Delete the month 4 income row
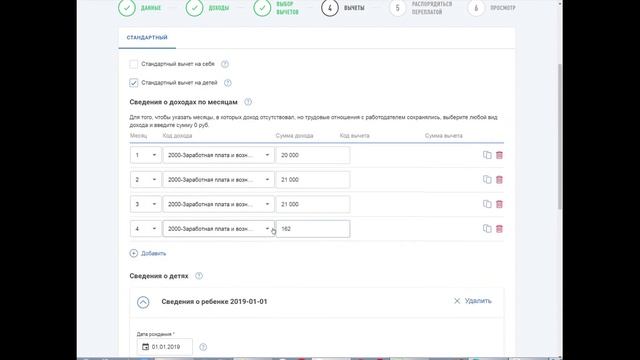 [x=499, y=229]
